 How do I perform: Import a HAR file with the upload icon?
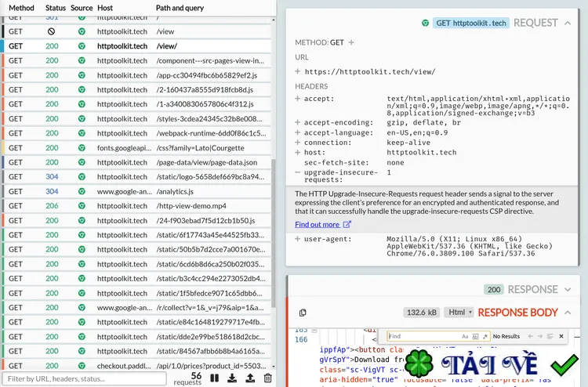pos(250,378)
